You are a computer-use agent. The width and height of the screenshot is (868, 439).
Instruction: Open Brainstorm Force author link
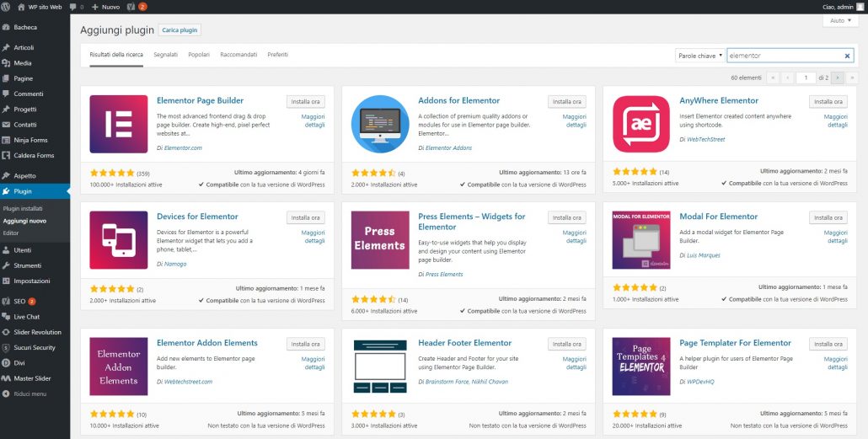click(447, 382)
